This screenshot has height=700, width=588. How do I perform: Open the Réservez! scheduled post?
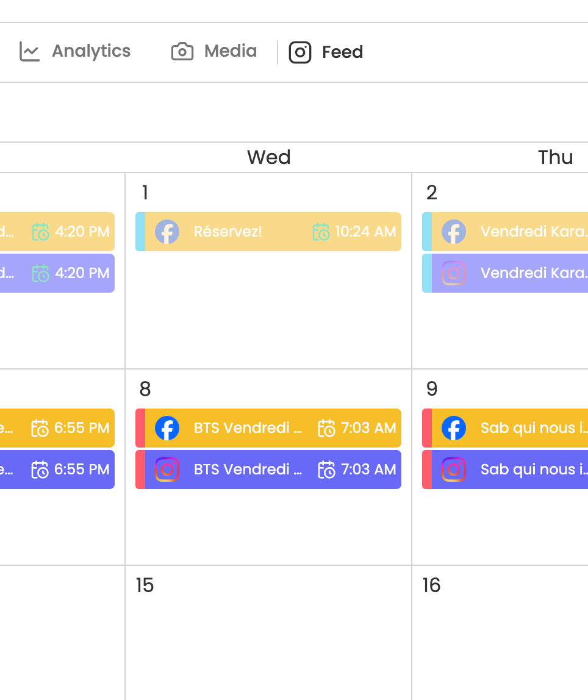[268, 232]
